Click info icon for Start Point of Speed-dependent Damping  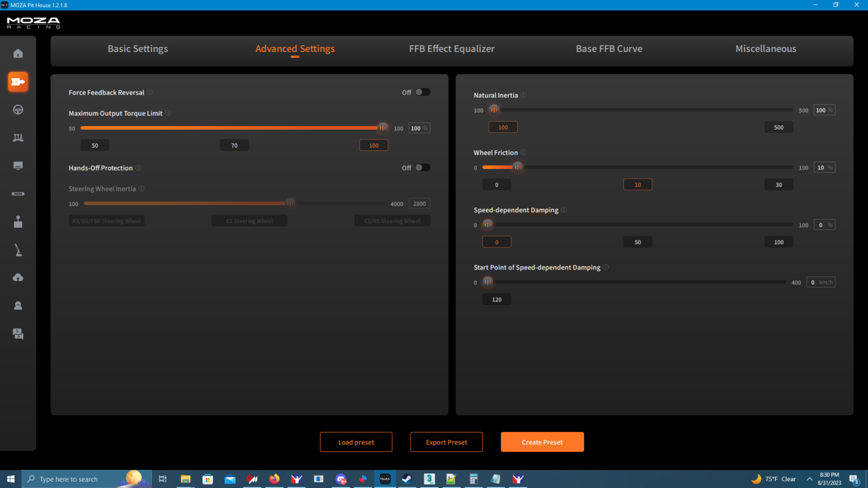[x=606, y=267]
